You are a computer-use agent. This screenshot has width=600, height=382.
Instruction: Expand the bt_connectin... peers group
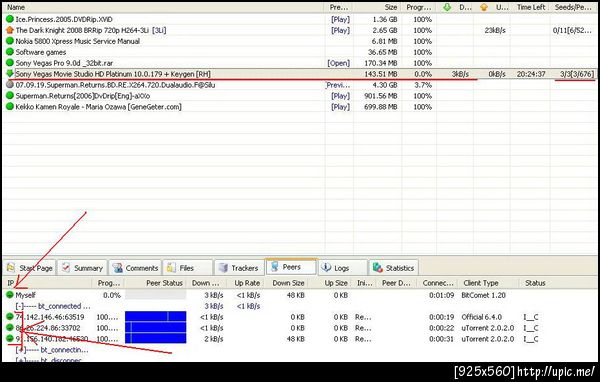(x=21, y=349)
